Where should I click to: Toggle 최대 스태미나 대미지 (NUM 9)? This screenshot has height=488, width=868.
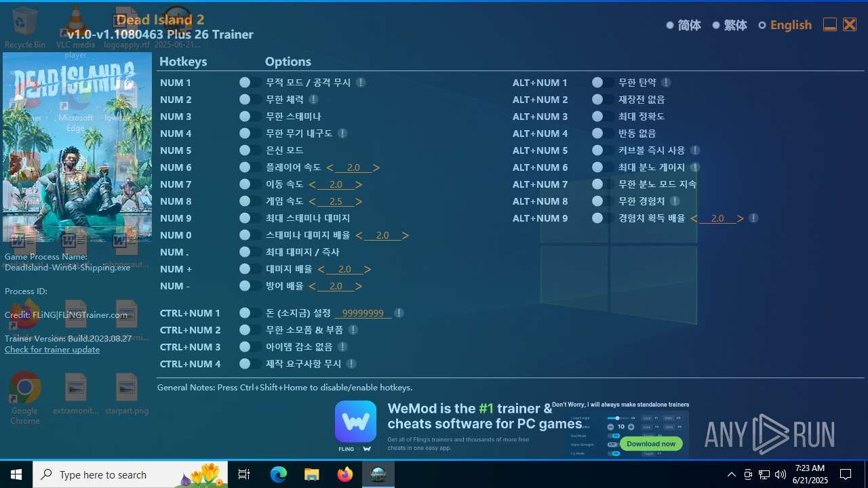pos(250,218)
